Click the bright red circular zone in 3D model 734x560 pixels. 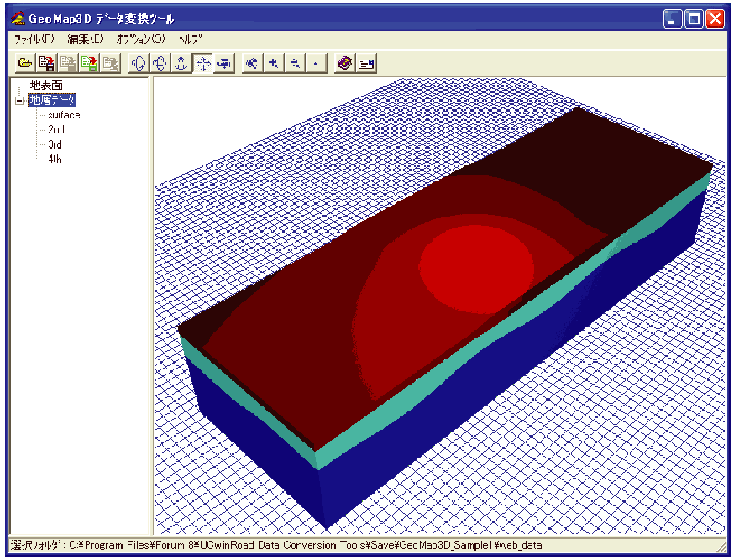476,270
